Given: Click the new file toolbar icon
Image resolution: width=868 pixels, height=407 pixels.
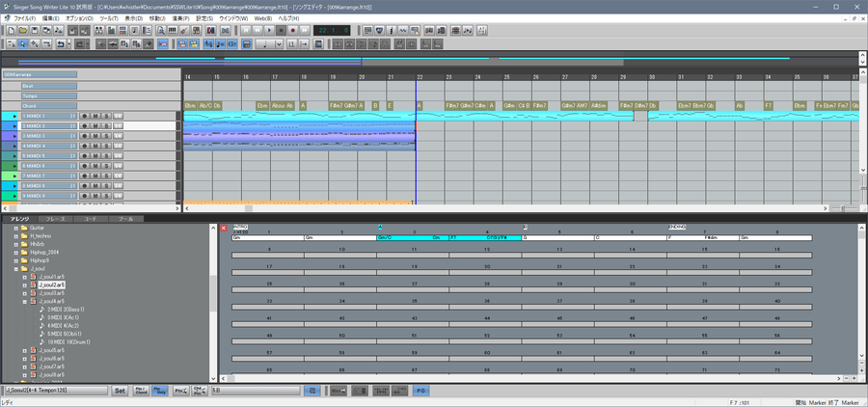Looking at the screenshot, I should click(9, 30).
